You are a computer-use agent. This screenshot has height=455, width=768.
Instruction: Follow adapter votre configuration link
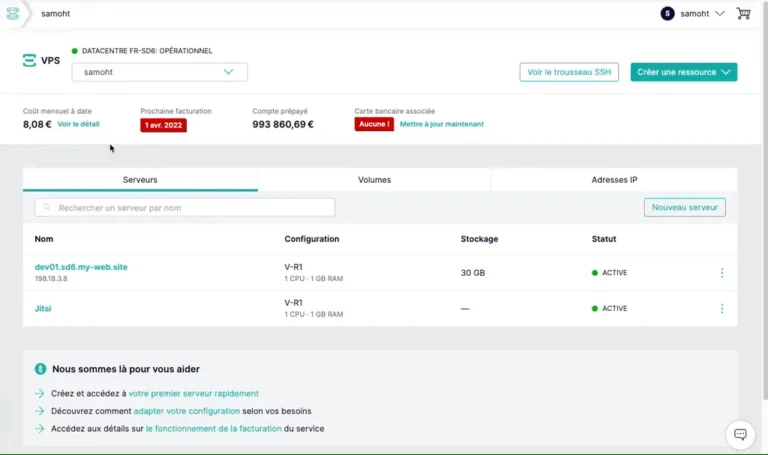click(187, 411)
